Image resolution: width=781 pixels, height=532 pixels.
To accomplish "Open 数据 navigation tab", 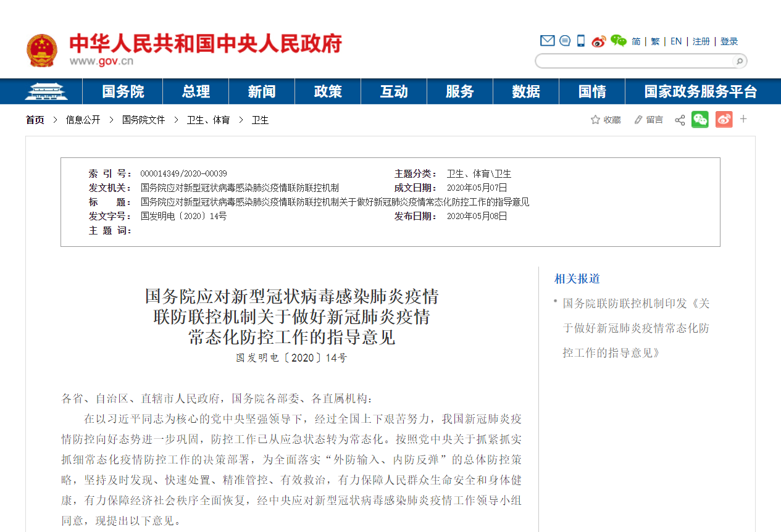I will pyautogui.click(x=526, y=92).
